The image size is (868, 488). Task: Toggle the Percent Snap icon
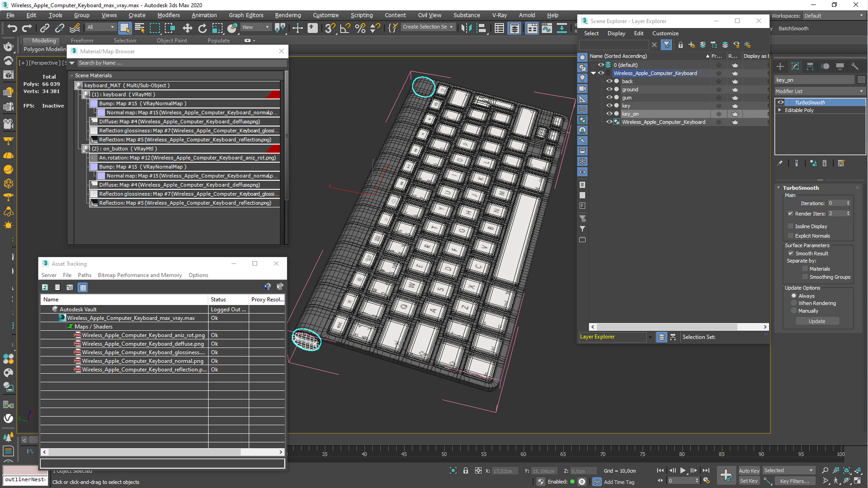click(360, 28)
